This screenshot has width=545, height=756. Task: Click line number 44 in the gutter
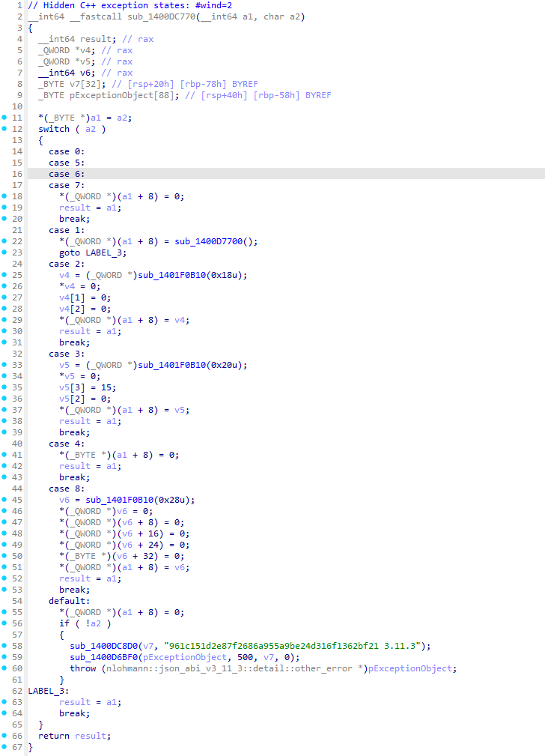tap(17, 489)
